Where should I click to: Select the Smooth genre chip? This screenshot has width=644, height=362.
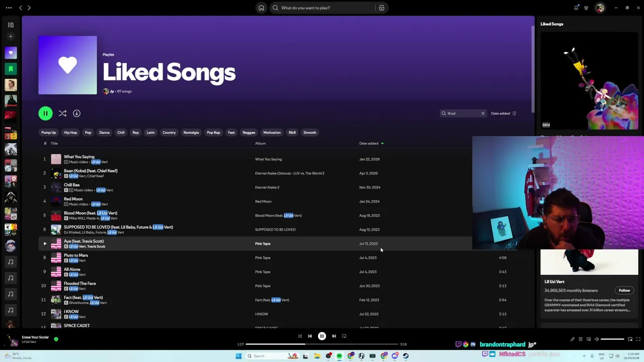coord(310,132)
